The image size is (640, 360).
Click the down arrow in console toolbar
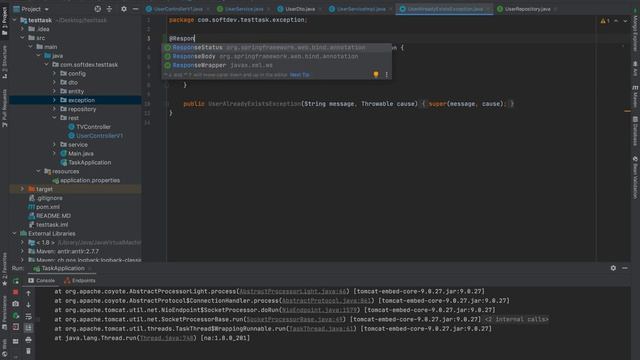pyautogui.click(x=29, y=304)
